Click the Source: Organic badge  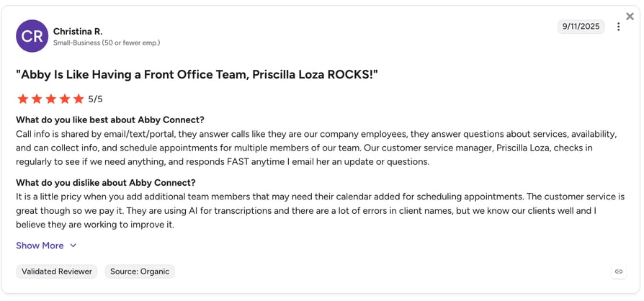(140, 271)
